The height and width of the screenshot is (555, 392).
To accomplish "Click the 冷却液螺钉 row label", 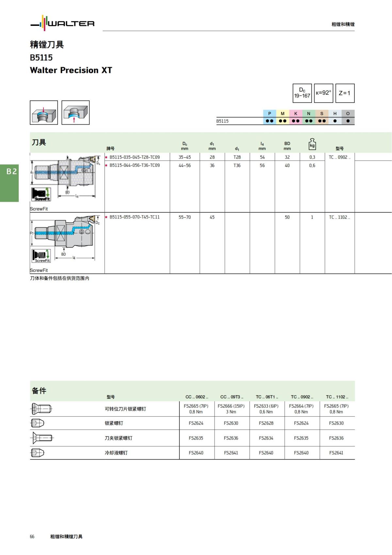I will [116, 453].
